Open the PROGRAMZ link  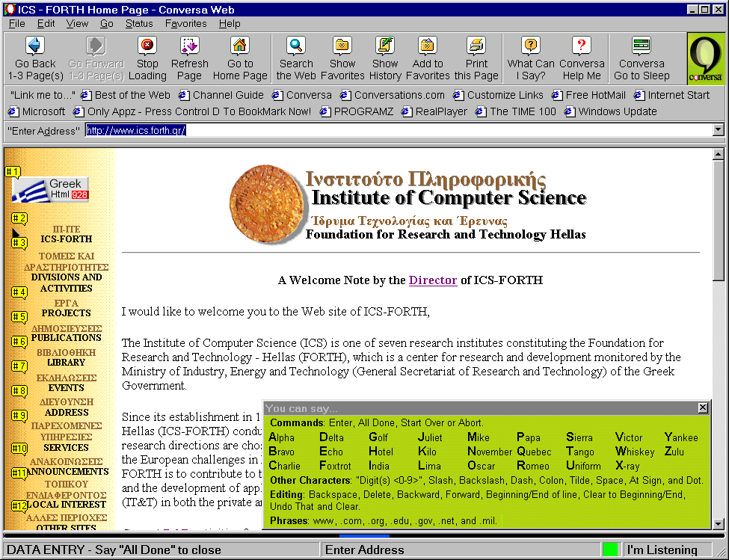tap(357, 111)
